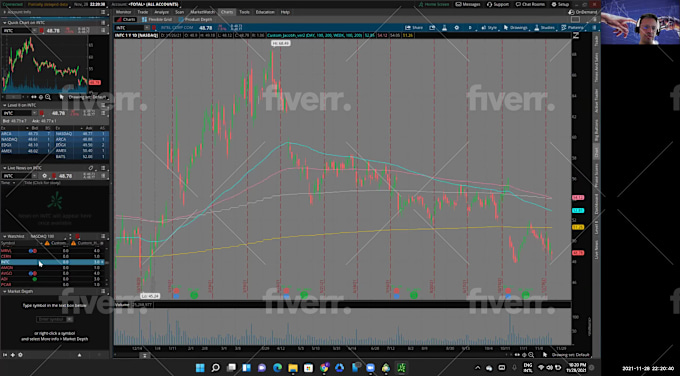
Task: Collapse the Quick Chart on INTC section
Action: [x=4, y=23]
